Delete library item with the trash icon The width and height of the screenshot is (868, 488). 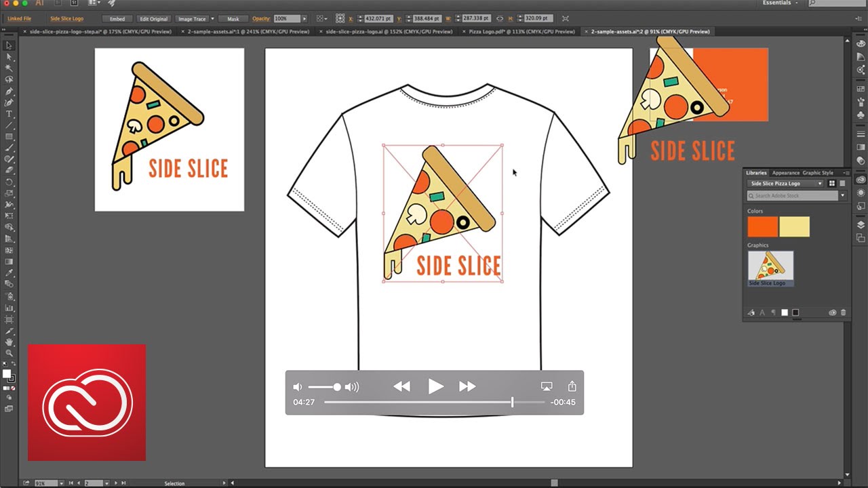click(844, 313)
